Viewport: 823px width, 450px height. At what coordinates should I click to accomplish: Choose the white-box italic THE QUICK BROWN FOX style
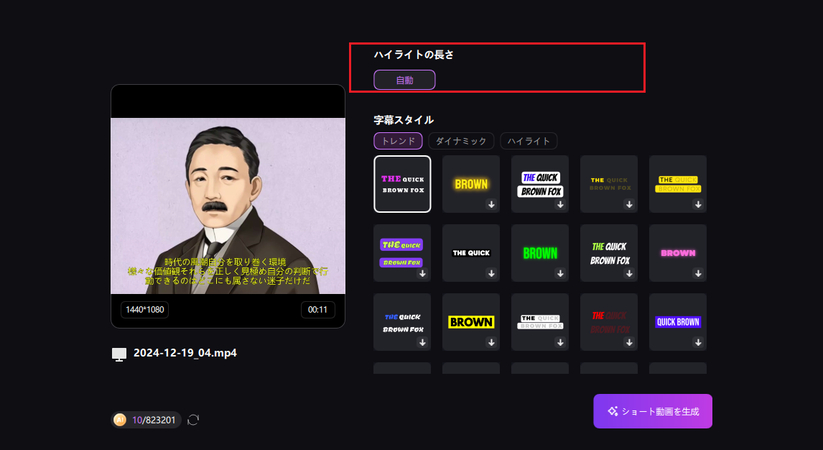540,184
